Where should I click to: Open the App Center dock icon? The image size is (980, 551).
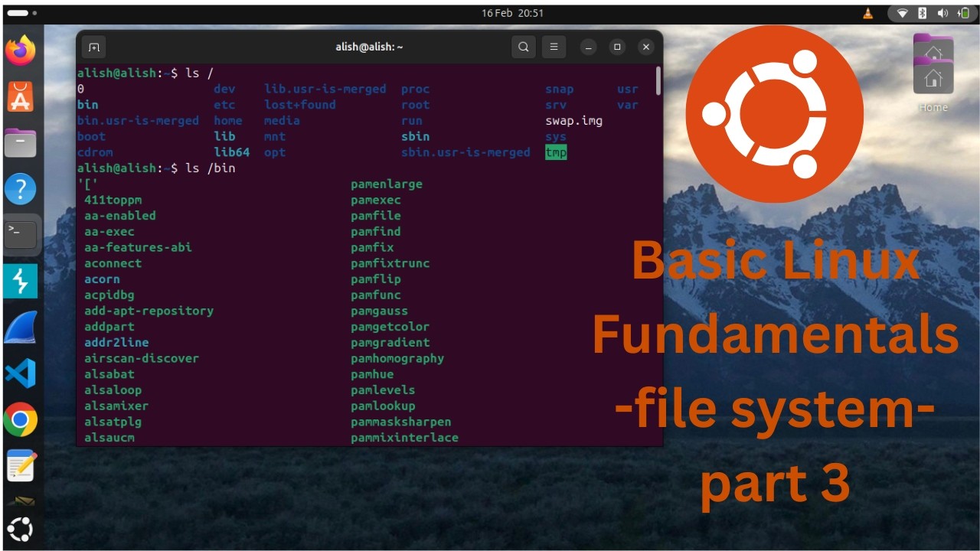click(21, 97)
